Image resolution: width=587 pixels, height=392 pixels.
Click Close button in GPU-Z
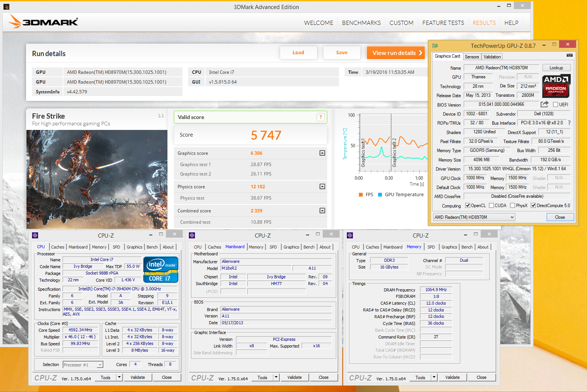coord(560,217)
